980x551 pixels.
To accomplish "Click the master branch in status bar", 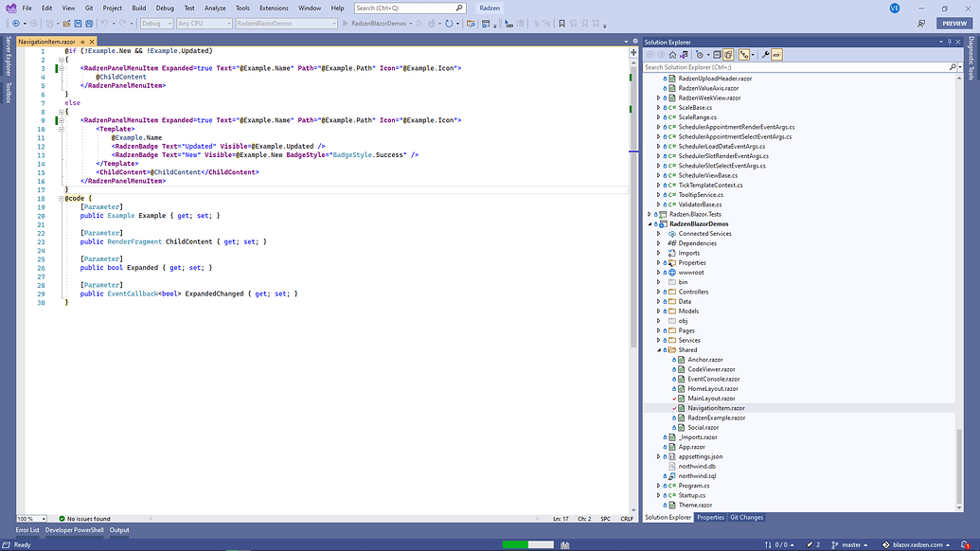I will click(853, 544).
